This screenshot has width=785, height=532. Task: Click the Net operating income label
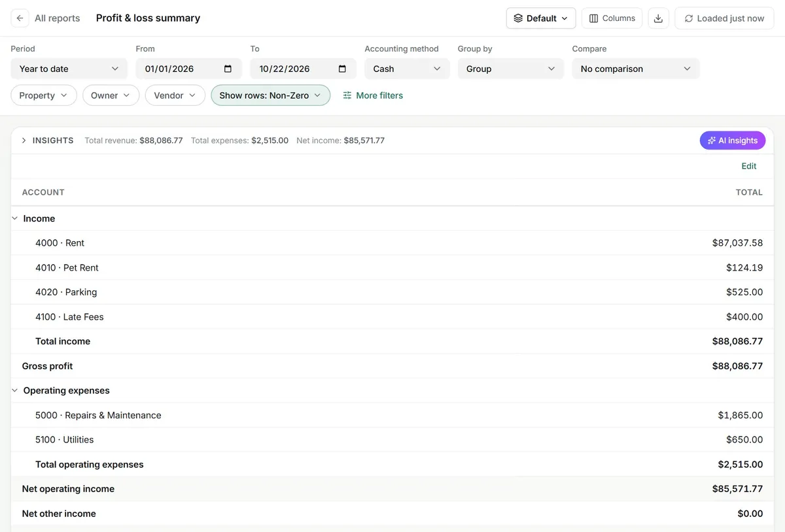click(68, 489)
